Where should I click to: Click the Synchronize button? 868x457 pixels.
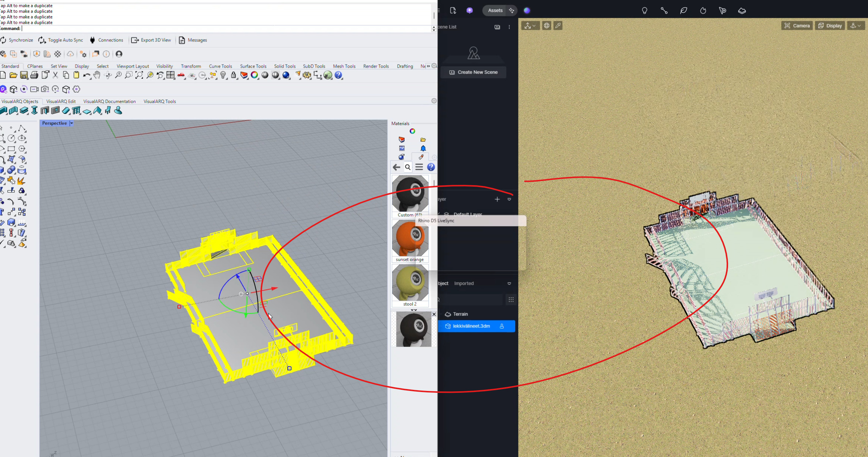(16, 40)
